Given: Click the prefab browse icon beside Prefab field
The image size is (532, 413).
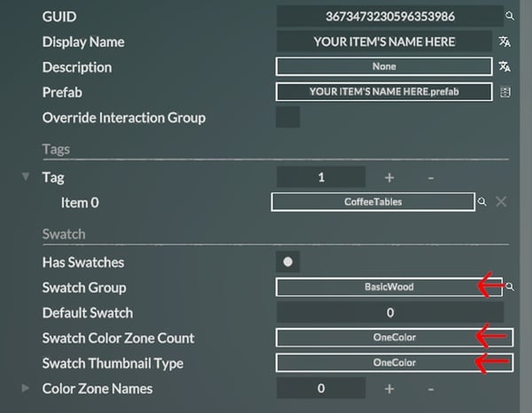Looking at the screenshot, I should coord(505,92).
